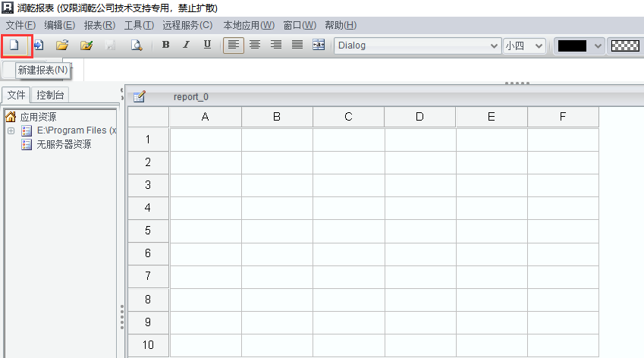Open the 小四 font size dropdown

524,46
